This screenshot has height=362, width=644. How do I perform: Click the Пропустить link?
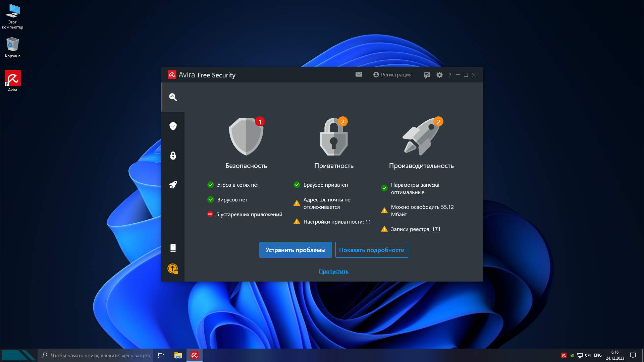click(x=333, y=271)
